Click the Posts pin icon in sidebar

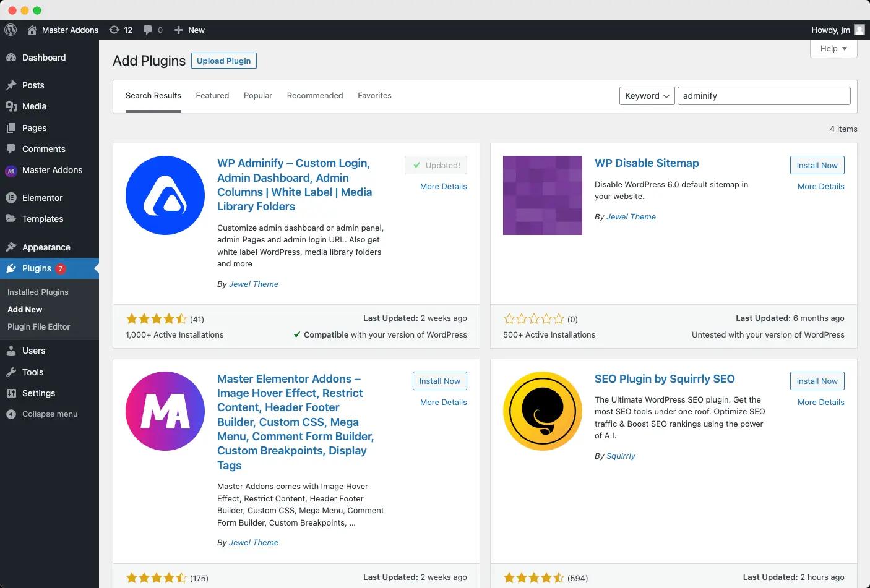tap(11, 85)
